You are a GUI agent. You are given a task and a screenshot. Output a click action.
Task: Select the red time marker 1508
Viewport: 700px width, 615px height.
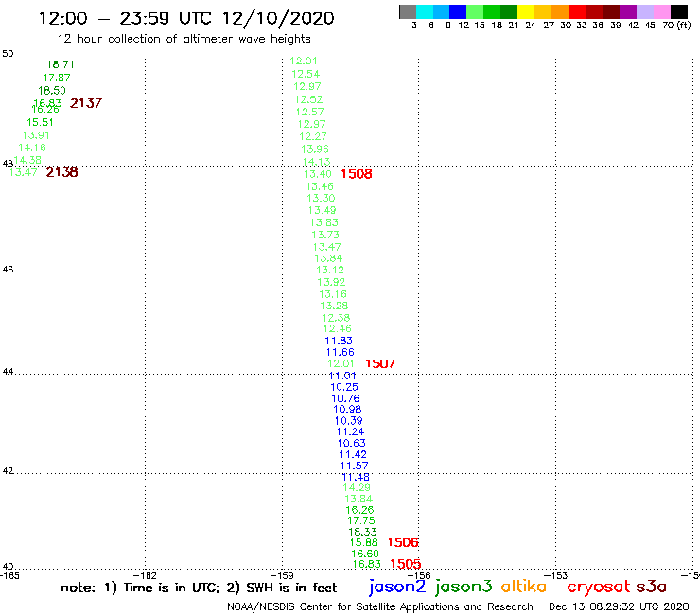pos(357,174)
